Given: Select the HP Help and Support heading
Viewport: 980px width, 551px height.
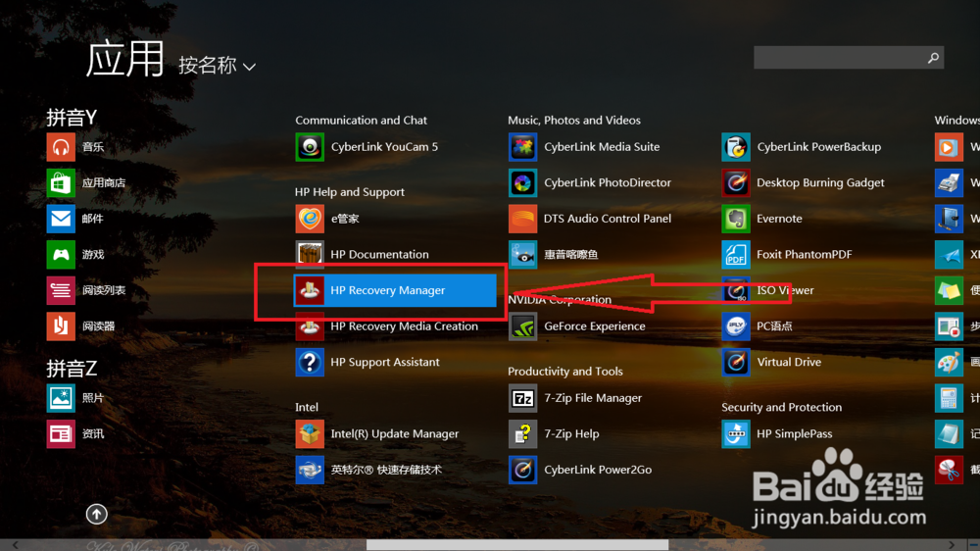Looking at the screenshot, I should click(x=350, y=192).
